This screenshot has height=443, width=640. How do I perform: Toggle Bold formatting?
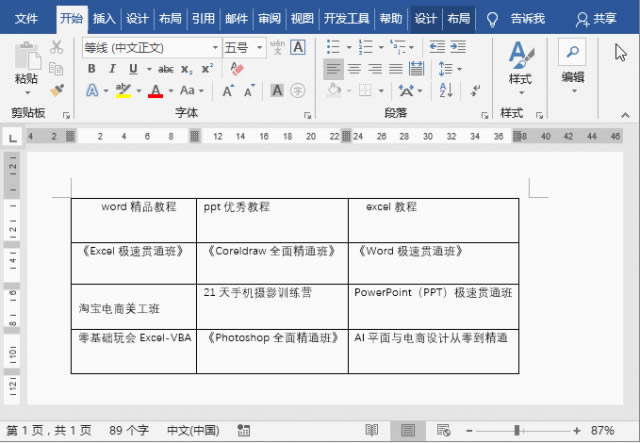click(x=91, y=69)
